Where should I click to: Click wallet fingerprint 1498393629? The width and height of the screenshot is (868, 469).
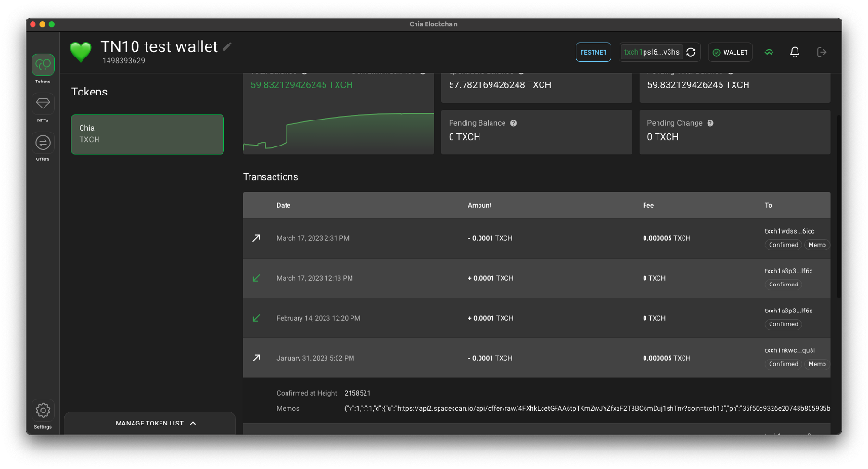click(x=123, y=61)
